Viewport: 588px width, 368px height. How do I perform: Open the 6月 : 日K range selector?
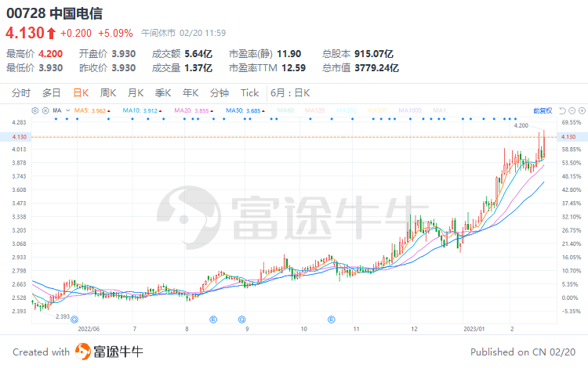(x=290, y=93)
